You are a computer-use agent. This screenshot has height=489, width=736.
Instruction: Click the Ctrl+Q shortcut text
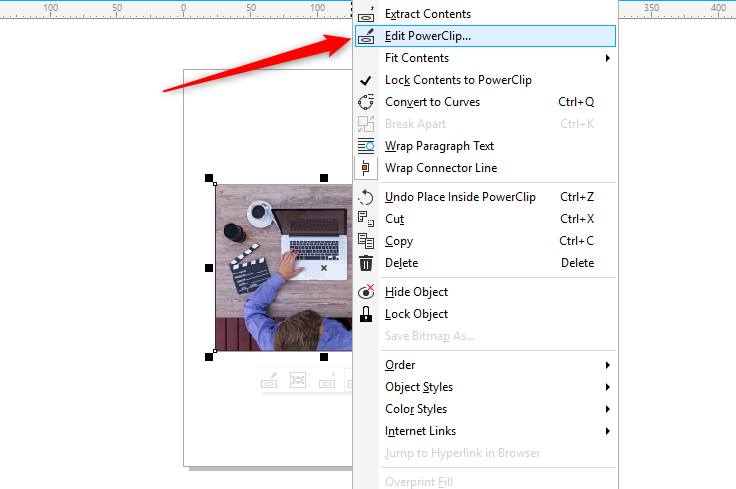tap(576, 102)
